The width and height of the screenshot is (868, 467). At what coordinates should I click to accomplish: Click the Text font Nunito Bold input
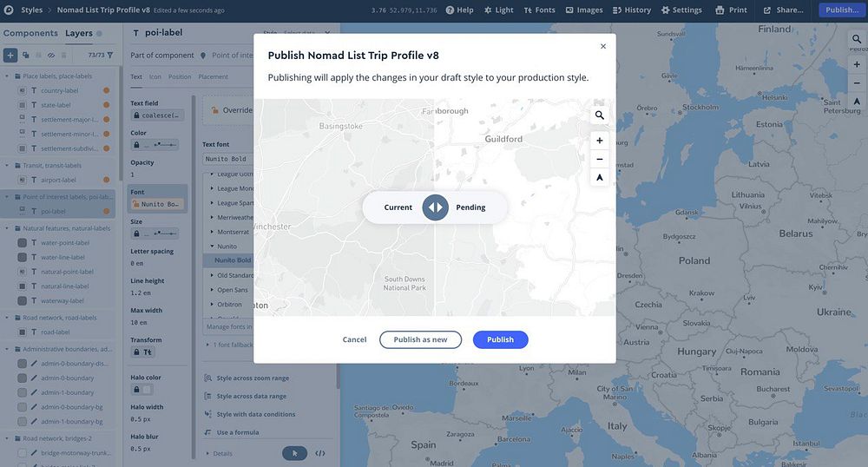(228, 159)
